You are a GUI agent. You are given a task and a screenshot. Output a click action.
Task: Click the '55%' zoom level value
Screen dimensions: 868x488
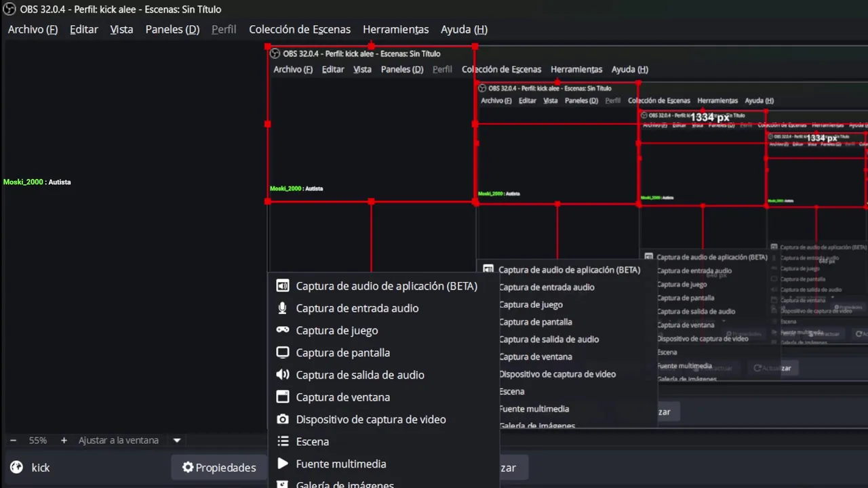pos(38,441)
